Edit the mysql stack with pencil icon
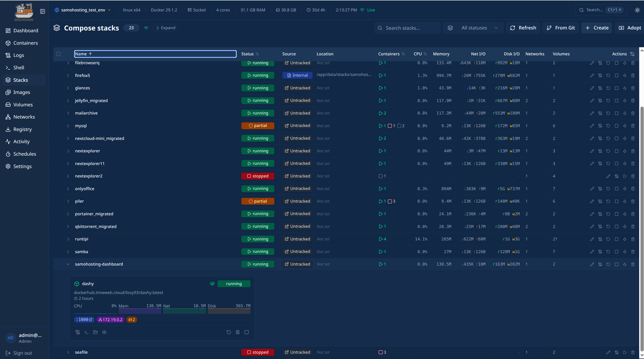Viewport: 644px width, 359px height. [592, 126]
